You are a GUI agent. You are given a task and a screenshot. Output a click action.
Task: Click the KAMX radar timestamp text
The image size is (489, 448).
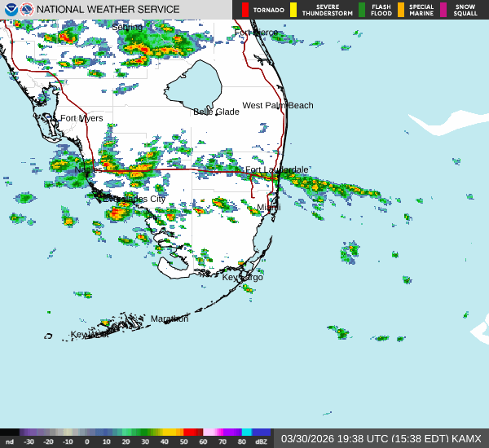click(381, 438)
